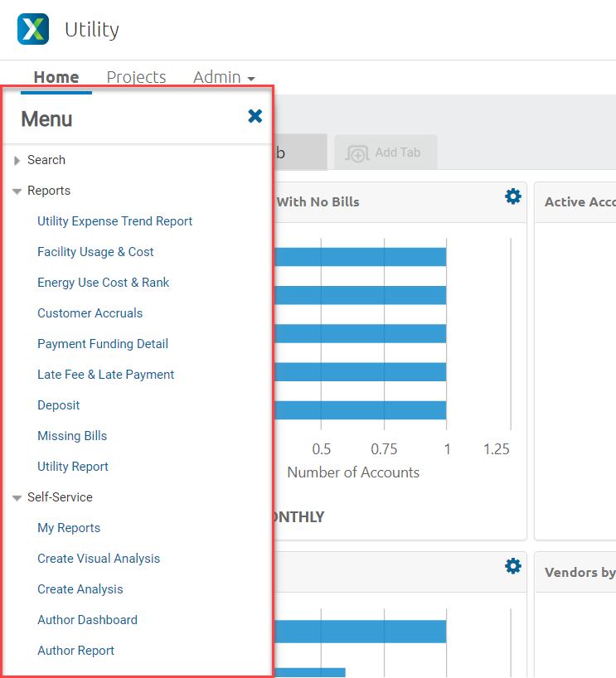This screenshot has height=678, width=616.
Task: Click the 'Number of Accounts' axis label
Action: (353, 472)
